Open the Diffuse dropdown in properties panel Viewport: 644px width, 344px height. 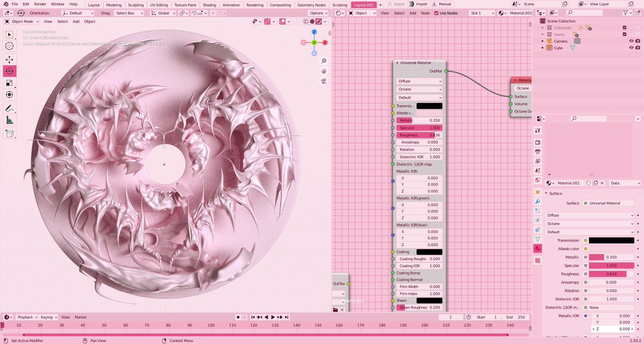(x=589, y=215)
